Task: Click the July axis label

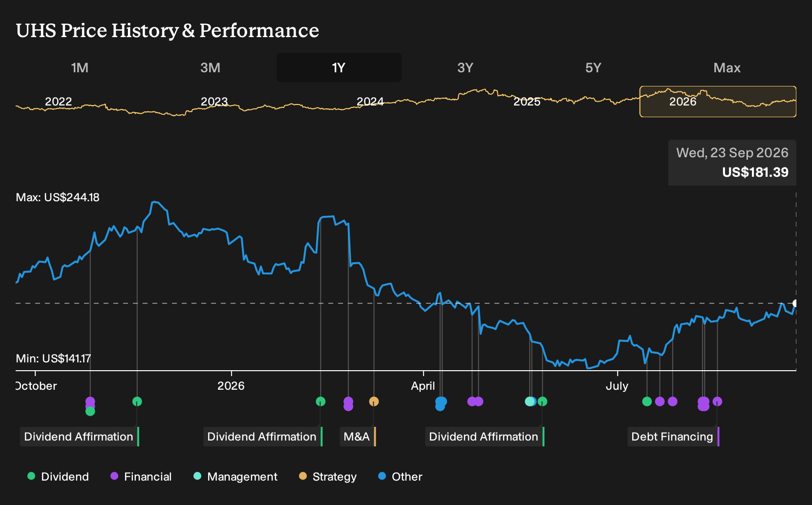Action: 617,386
